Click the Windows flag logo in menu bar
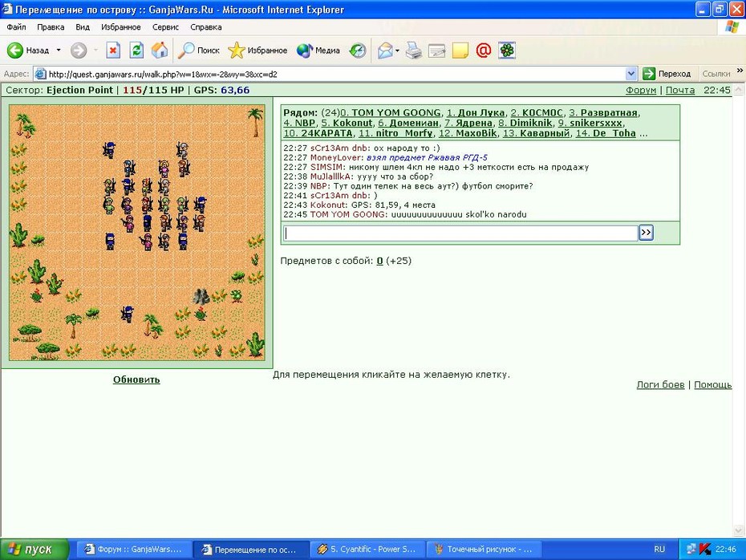The image size is (746, 560). point(732,27)
